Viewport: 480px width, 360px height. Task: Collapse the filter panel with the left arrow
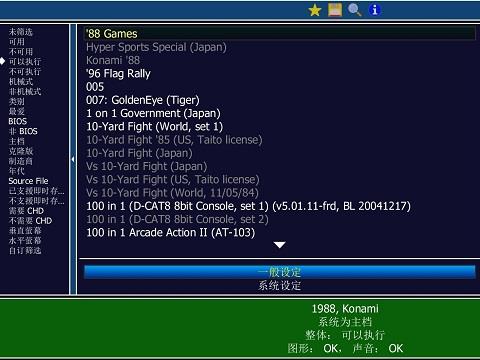[73, 159]
